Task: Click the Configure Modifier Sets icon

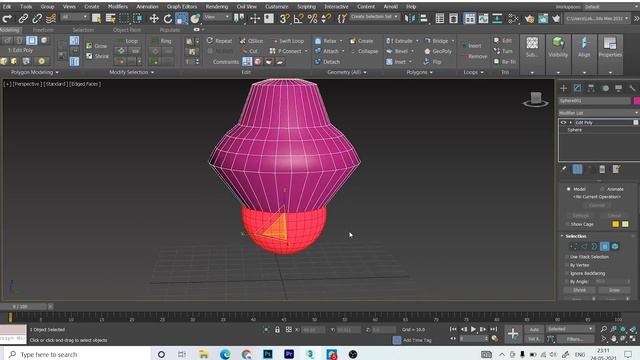Action: (x=616, y=169)
